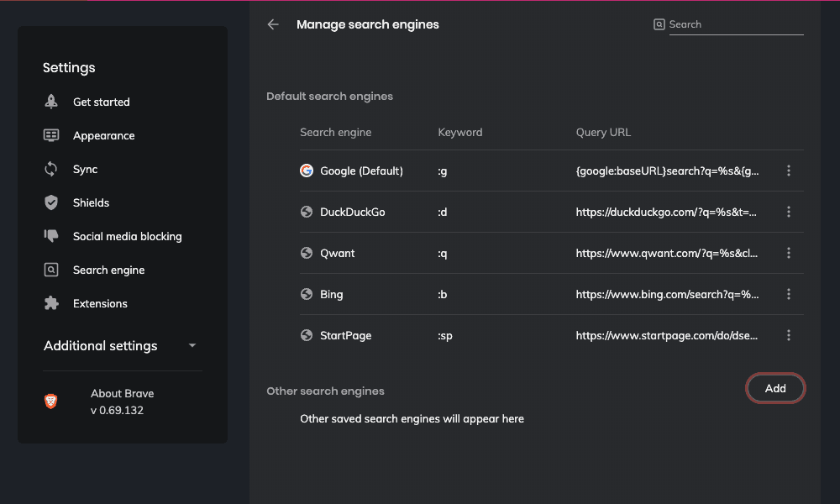Screen dimensions: 840x504
Task: Click the :b keyword cell
Action: 443,295
